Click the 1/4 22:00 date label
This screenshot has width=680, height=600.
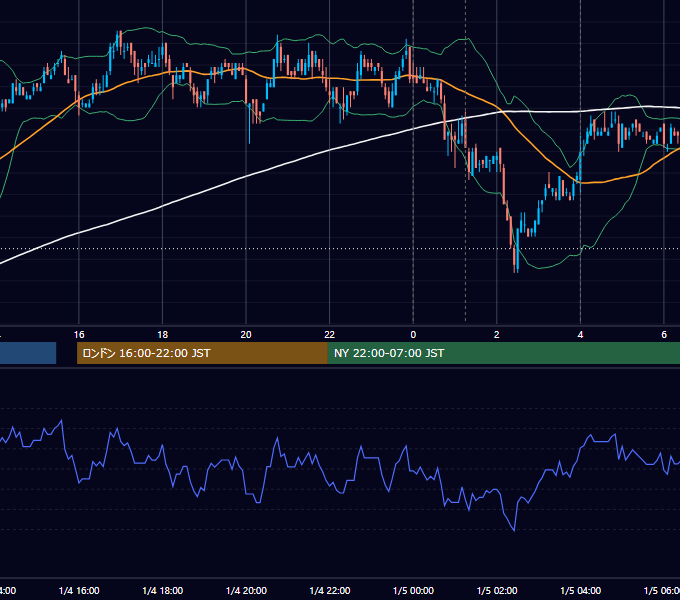click(x=330, y=590)
